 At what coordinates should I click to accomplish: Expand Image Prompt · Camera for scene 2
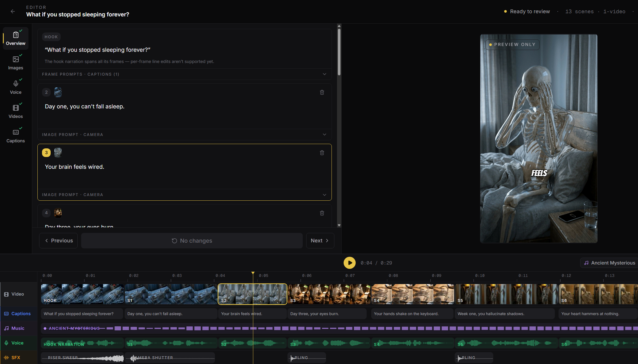tap(184, 135)
